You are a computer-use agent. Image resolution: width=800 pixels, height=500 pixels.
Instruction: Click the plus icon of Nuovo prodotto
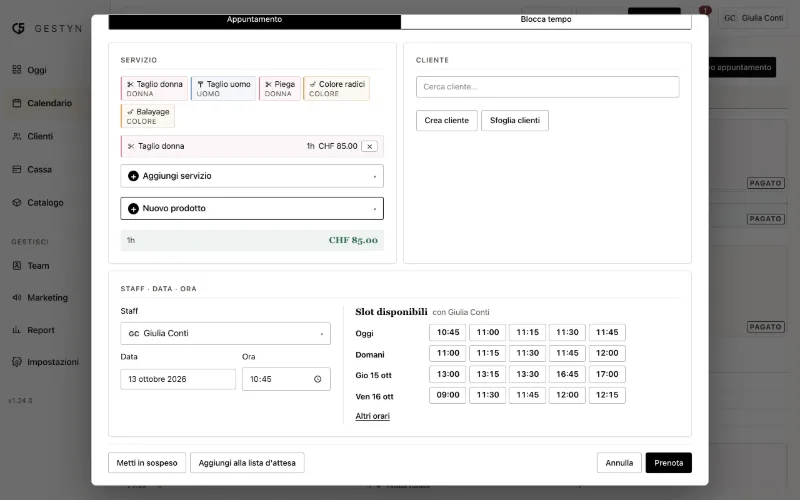pyautogui.click(x=133, y=209)
